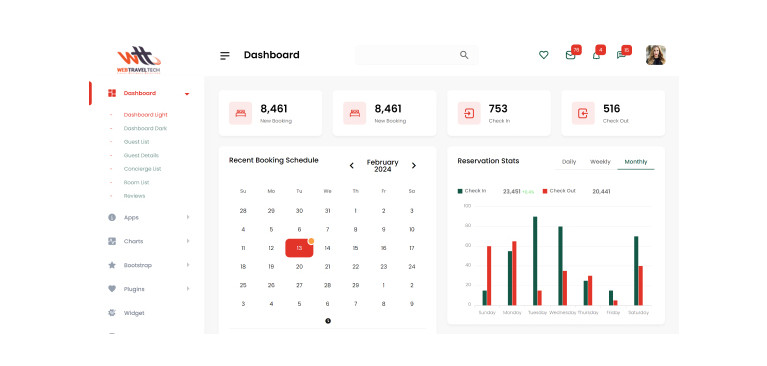767x366 pixels.
Task: Click the search magnifier icon
Action: pos(464,55)
